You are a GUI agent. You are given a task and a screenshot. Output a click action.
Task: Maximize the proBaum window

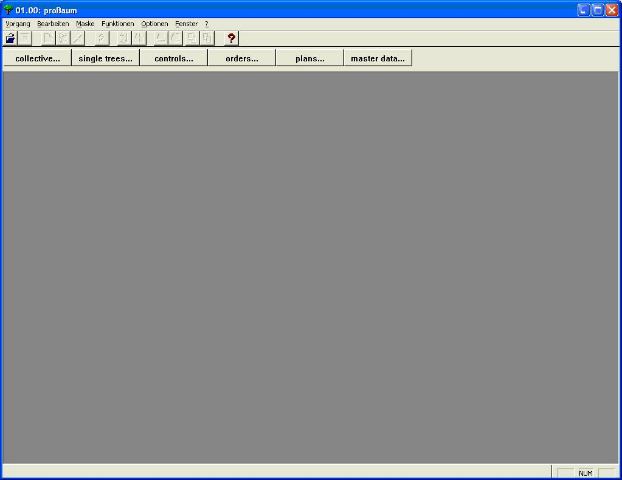tap(597, 9)
